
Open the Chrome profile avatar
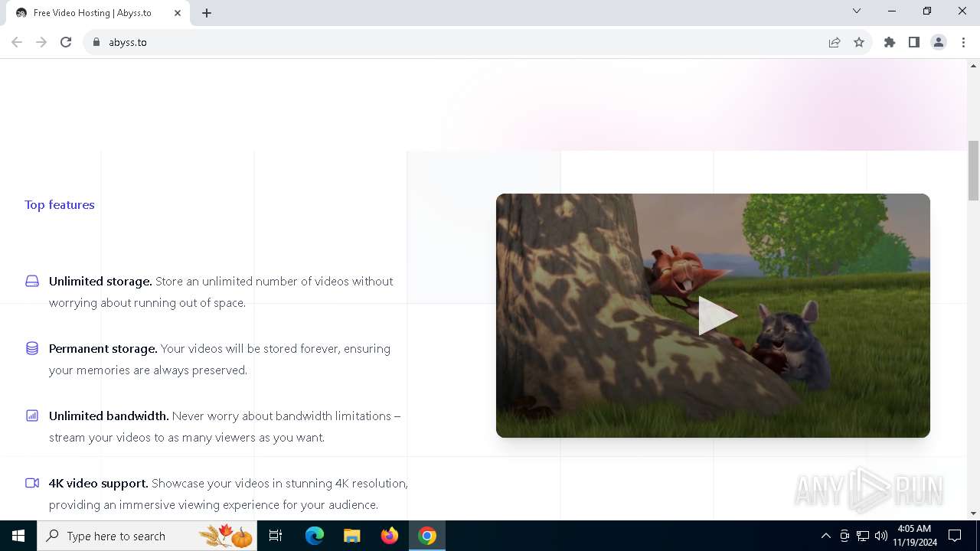pyautogui.click(x=939, y=42)
